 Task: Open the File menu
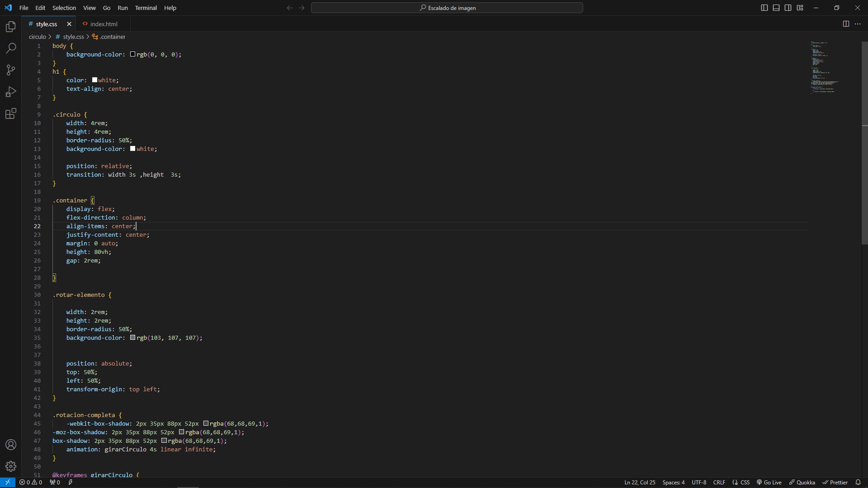pos(24,8)
